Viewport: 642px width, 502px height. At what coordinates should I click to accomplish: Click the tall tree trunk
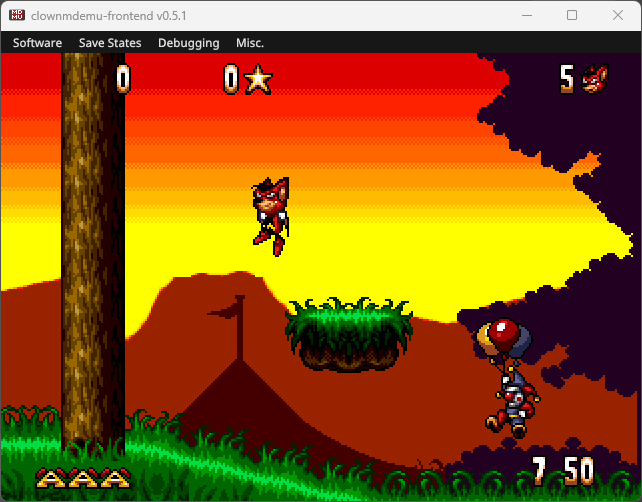93,254
